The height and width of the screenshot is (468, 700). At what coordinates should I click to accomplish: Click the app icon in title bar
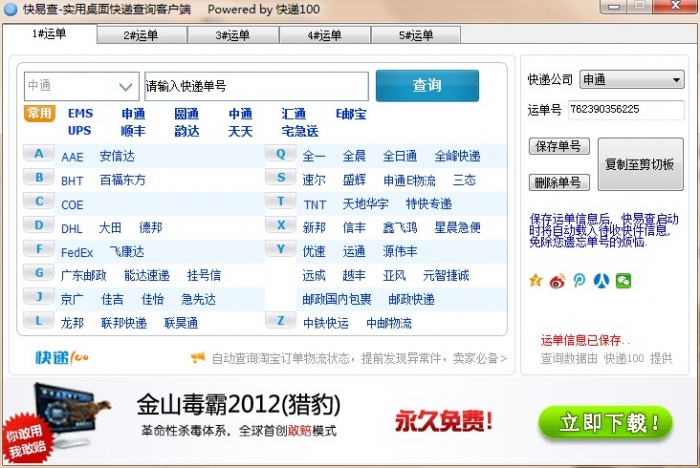[10, 9]
